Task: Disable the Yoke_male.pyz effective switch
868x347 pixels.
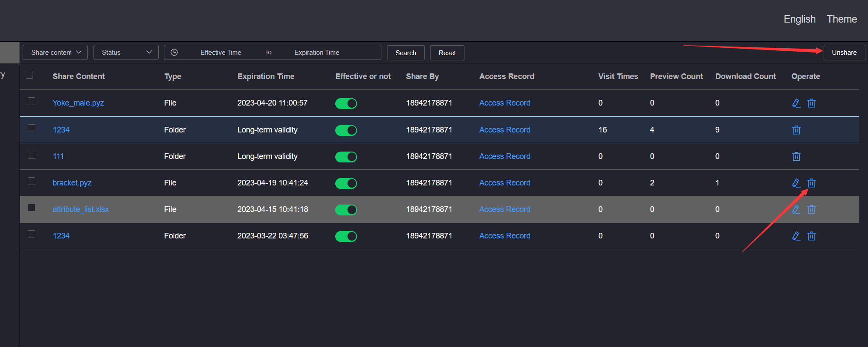Action: pos(346,103)
